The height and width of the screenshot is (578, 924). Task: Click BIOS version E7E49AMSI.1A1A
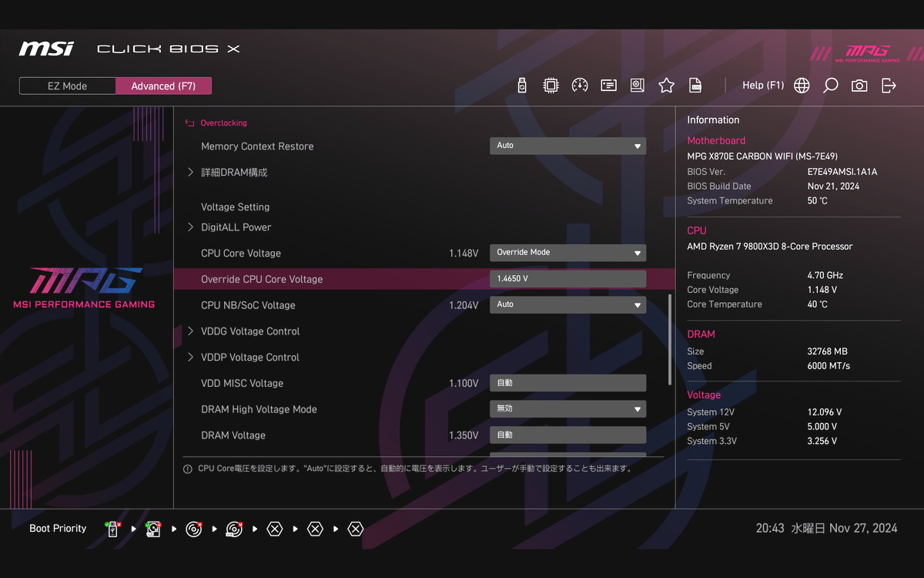point(842,172)
